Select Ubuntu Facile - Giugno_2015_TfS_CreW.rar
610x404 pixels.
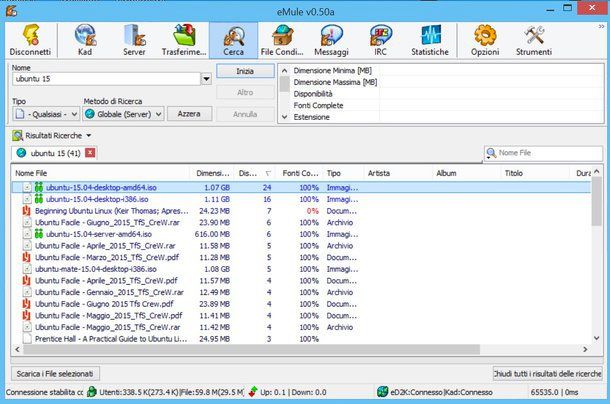pyautogui.click(x=301, y=223)
